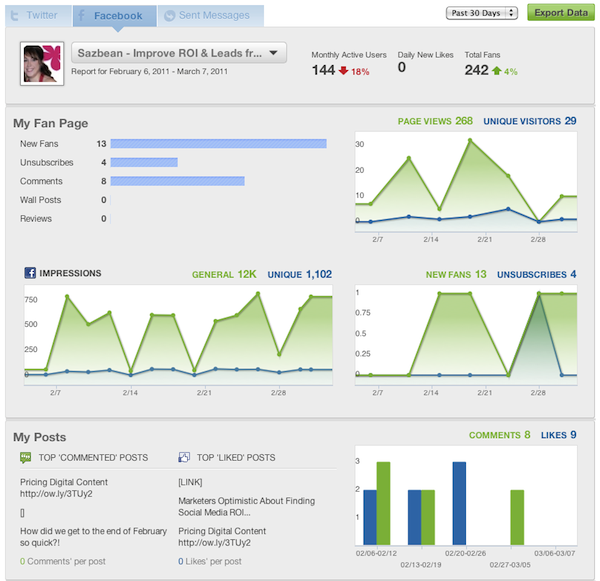The width and height of the screenshot is (600, 581).
Task: Click the New Fans blue bar
Action: click(x=219, y=144)
